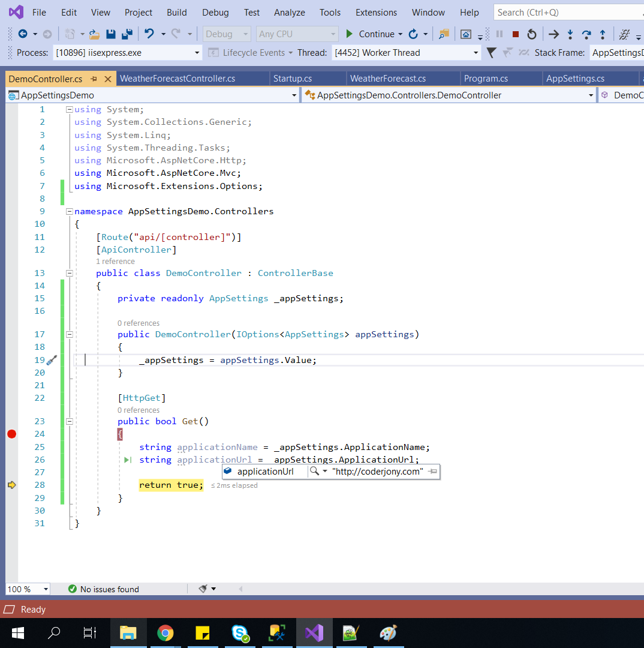Click the Stop Debugging button
Viewport: 644px width, 648px height.
click(515, 34)
